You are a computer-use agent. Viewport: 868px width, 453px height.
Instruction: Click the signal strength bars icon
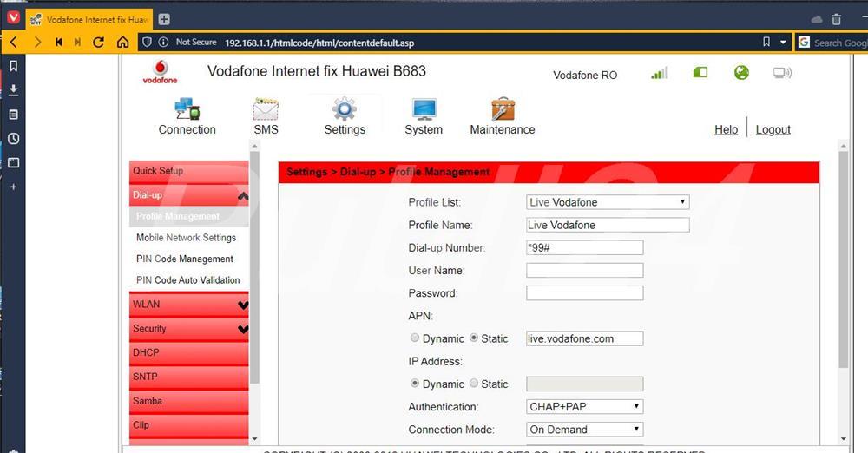pyautogui.click(x=660, y=73)
